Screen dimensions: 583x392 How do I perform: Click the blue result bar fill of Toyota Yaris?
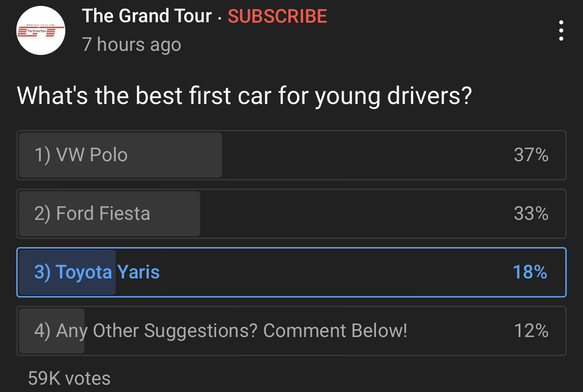[67, 272]
